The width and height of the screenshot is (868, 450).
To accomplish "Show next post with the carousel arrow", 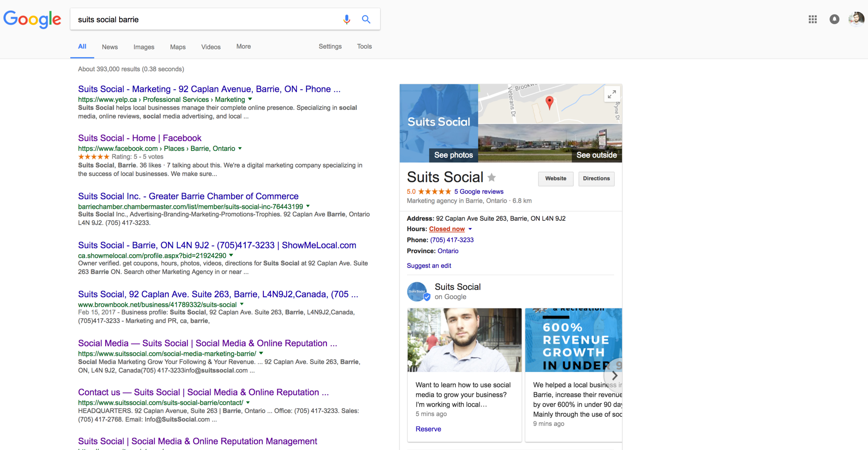I will pyautogui.click(x=614, y=375).
